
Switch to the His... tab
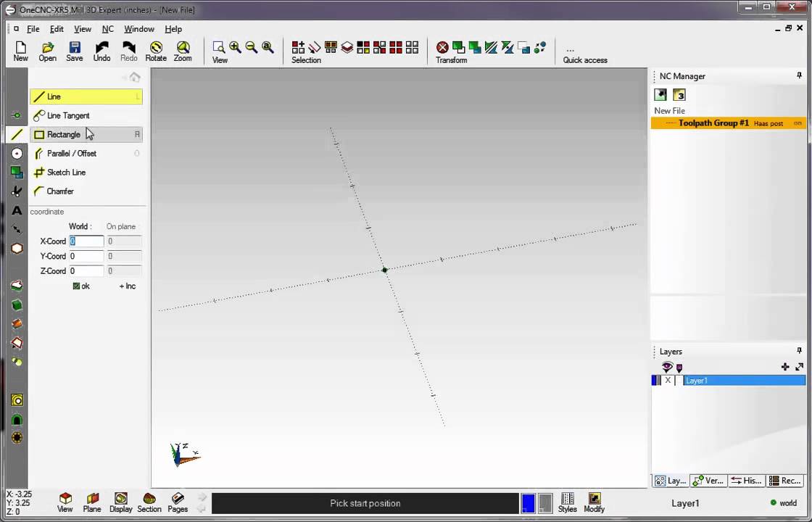747,481
